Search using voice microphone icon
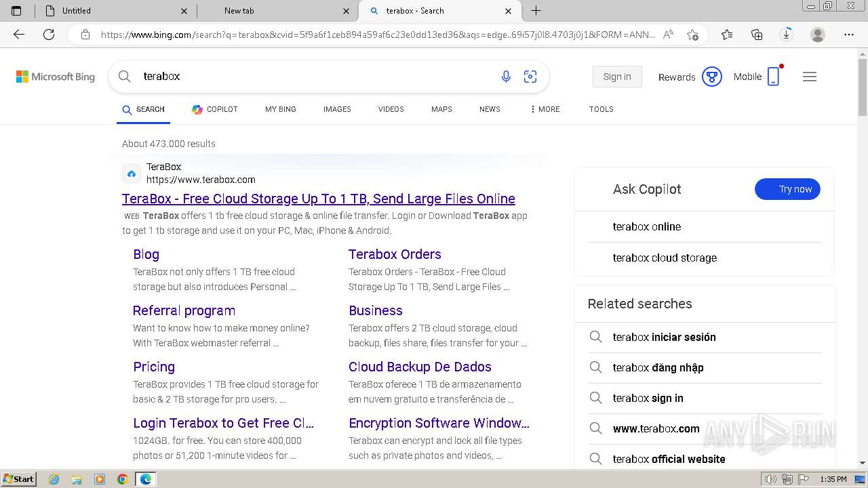Image resolution: width=868 pixels, height=488 pixels. tap(506, 77)
